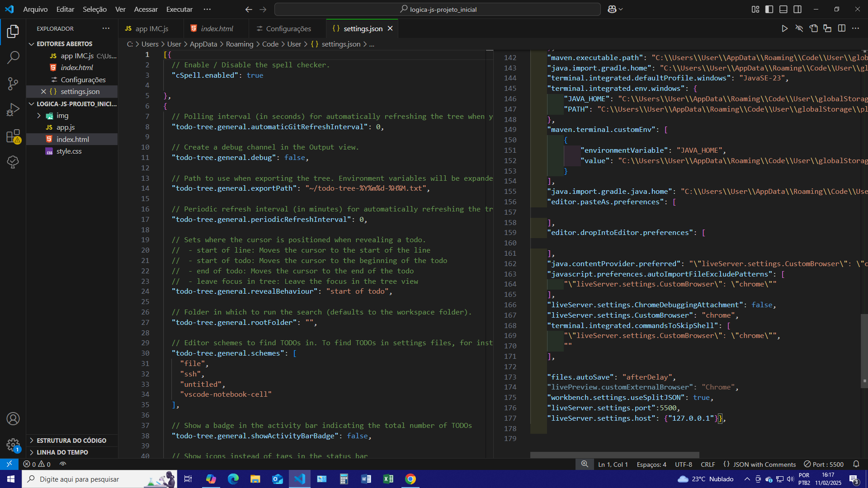
Task: Click the split editor right icon
Action: 842,28
